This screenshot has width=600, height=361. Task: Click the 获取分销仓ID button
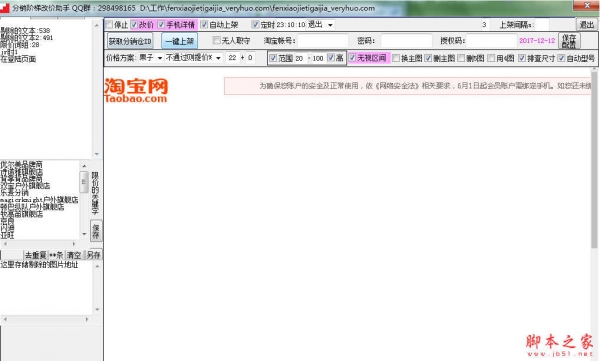pyautogui.click(x=130, y=41)
